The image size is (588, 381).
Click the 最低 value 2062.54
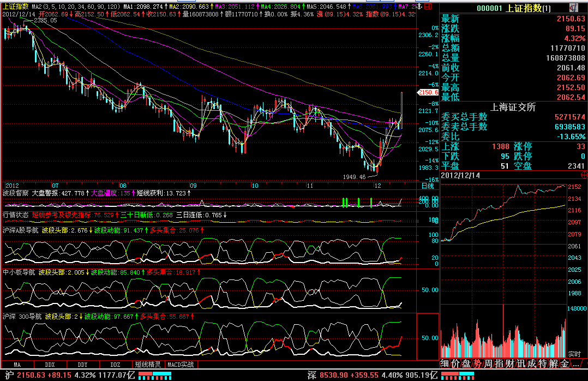tap(571, 97)
